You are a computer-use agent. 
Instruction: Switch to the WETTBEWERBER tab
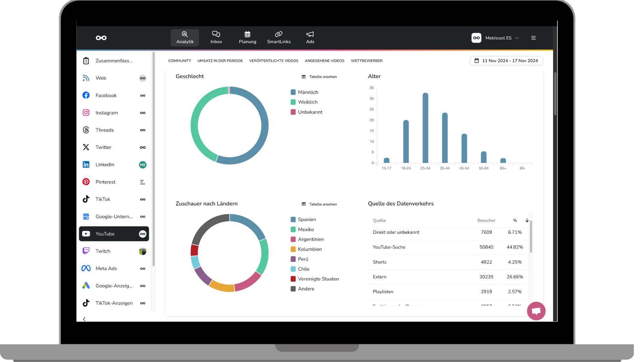tap(366, 61)
